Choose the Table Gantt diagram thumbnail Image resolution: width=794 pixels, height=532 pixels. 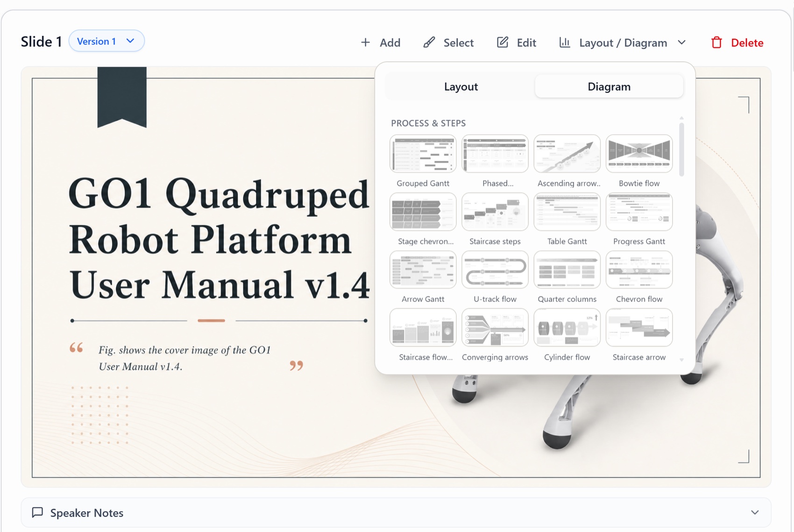[567, 212]
